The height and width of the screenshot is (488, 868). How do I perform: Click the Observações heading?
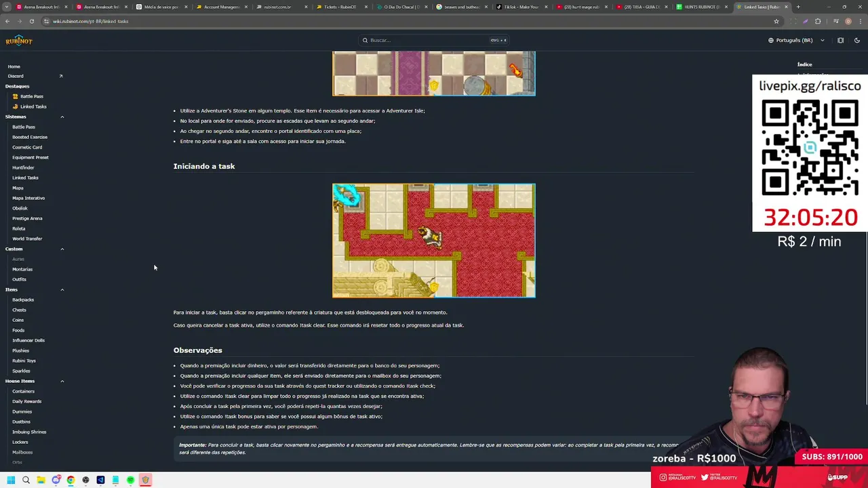pos(198,350)
